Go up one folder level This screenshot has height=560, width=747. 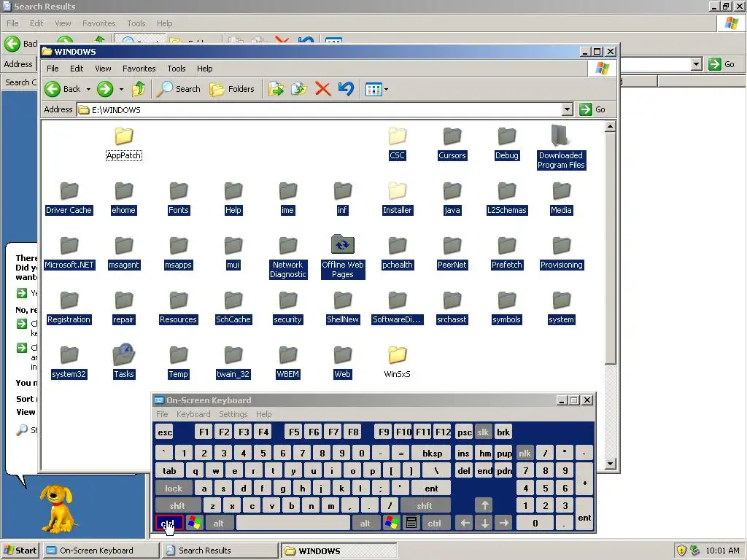click(x=139, y=89)
